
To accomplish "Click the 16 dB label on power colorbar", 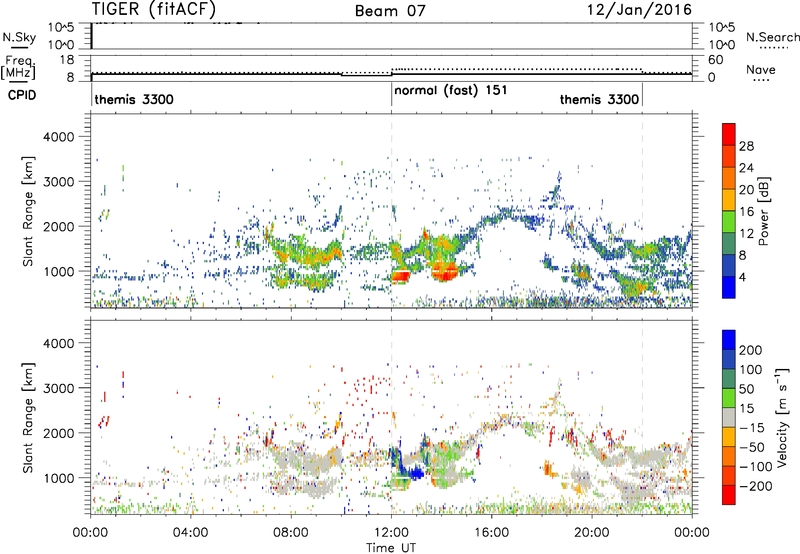I will point(746,212).
